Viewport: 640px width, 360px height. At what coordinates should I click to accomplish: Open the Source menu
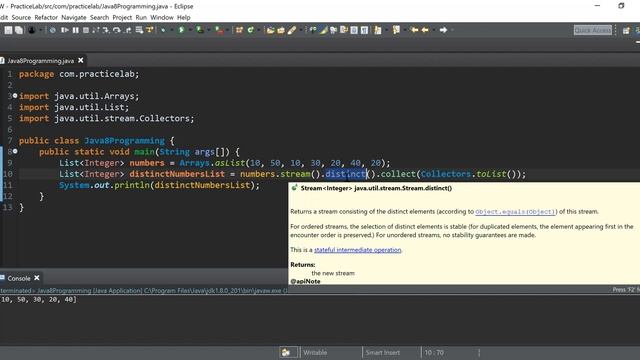coord(21,18)
